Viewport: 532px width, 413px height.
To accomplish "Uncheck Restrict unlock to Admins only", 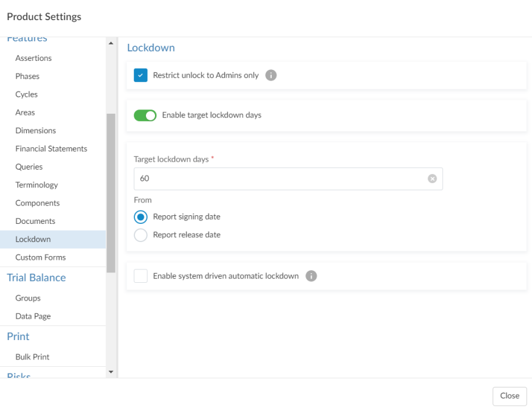I will [x=140, y=75].
